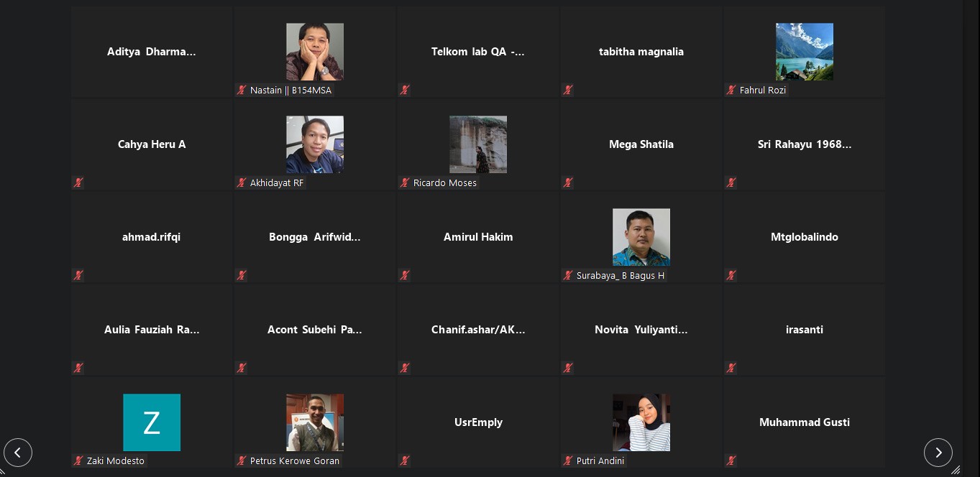Go to the next page of participants
The height and width of the screenshot is (477, 980).
tap(938, 453)
